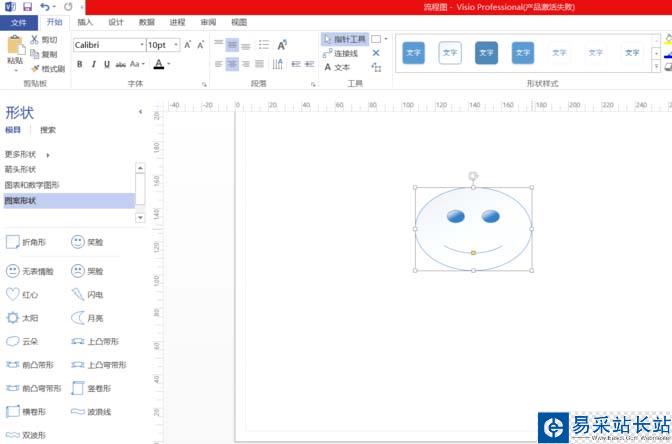Open the 段落 (Paragraph) group dialog launcher
Image resolution: width=672 pixels, height=444 pixels.
tap(313, 84)
